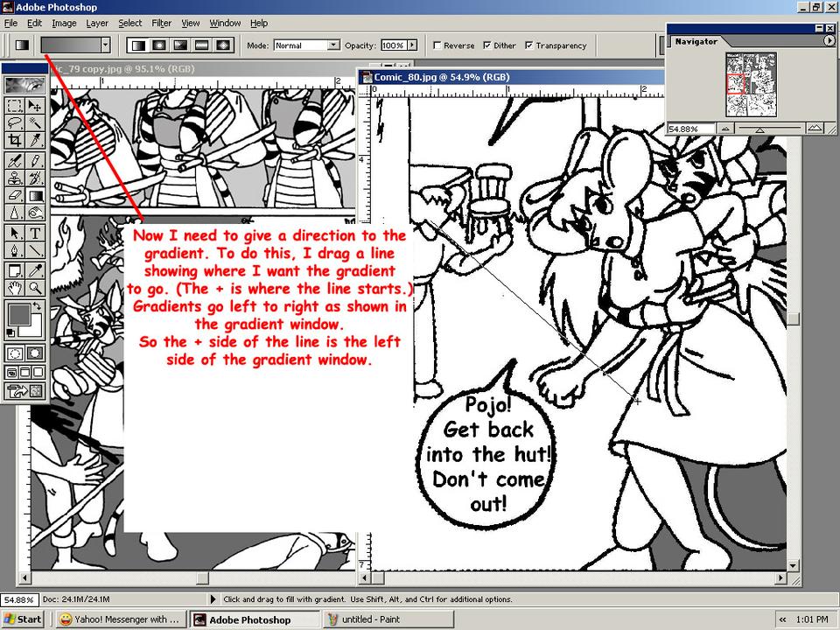Select the Type tool

coord(35,233)
